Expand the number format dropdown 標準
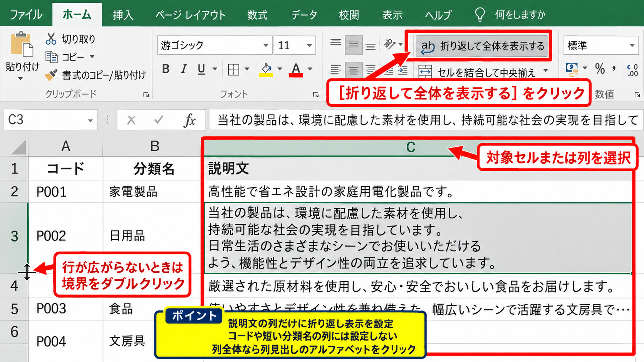 click(x=632, y=45)
